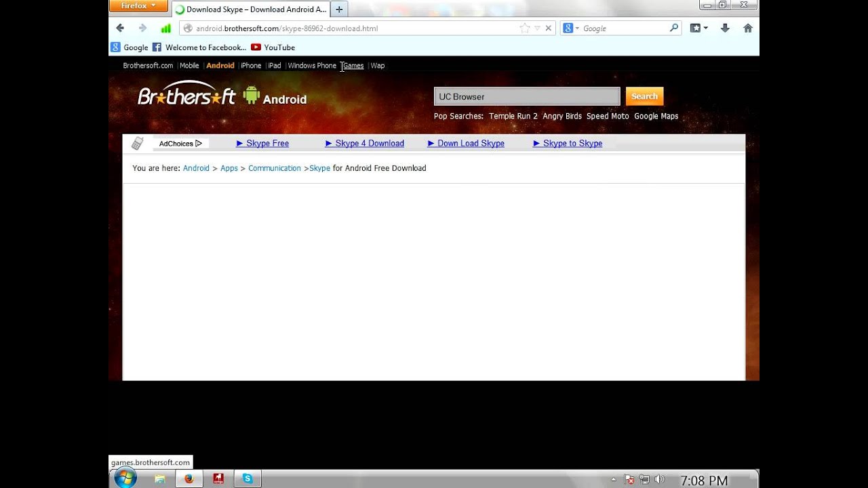Click Mobile in site navigation
868x488 pixels.
(189, 66)
